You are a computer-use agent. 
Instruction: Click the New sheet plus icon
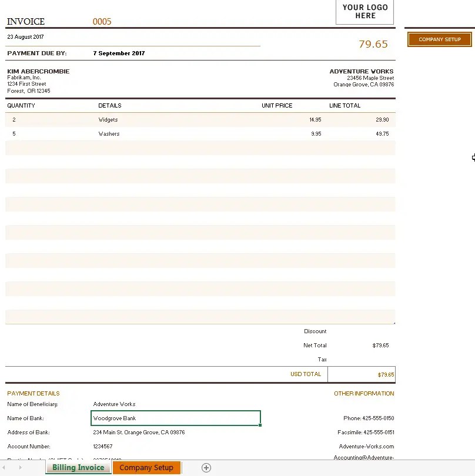pyautogui.click(x=206, y=467)
